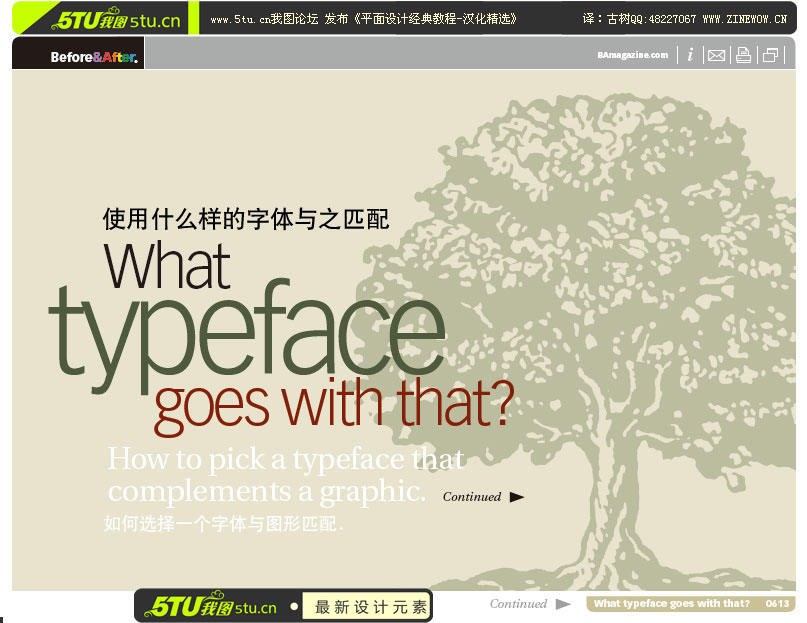Viewport: 807px width, 623px height.
Task: Click the 5TU logo in top banner
Action: (115, 19)
